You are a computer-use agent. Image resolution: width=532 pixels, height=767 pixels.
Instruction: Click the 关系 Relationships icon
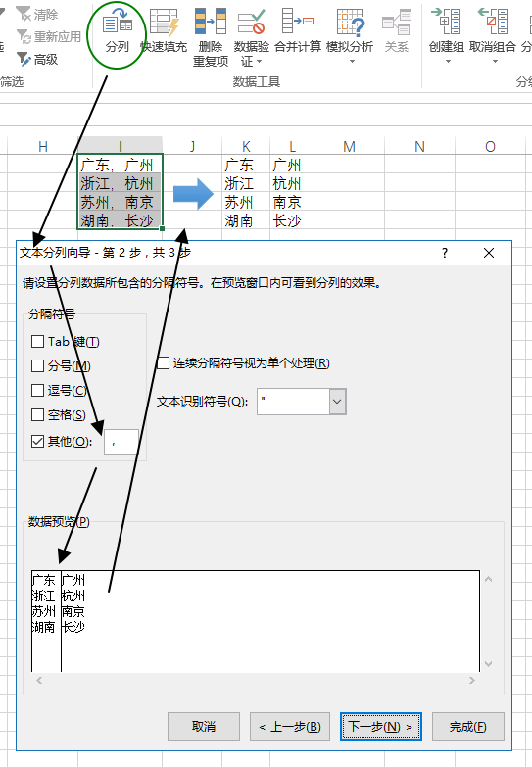click(397, 22)
